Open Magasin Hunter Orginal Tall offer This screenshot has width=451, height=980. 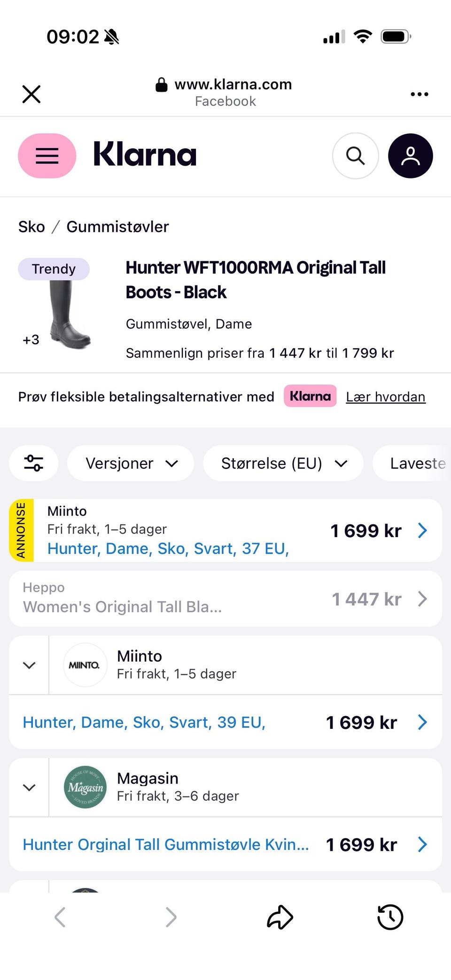(x=166, y=844)
